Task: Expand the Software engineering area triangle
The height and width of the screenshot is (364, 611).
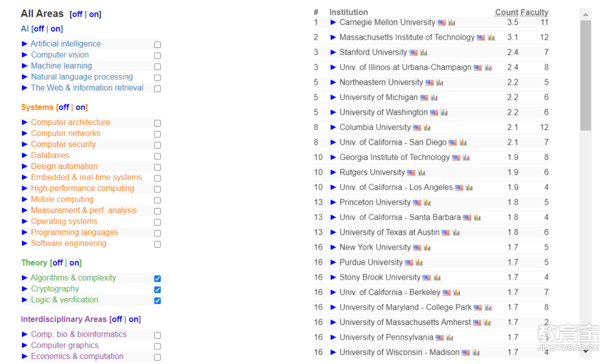Action: [x=24, y=243]
